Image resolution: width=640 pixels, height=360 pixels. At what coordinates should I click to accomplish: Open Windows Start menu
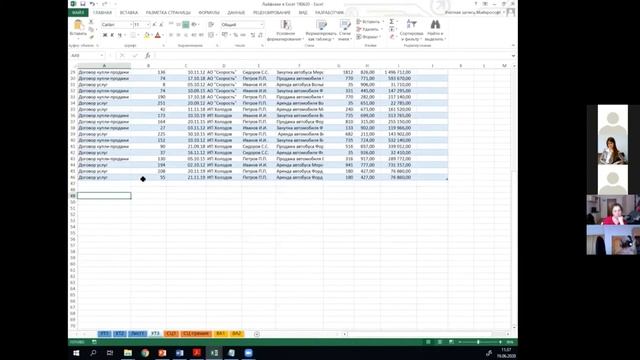coord(76,353)
